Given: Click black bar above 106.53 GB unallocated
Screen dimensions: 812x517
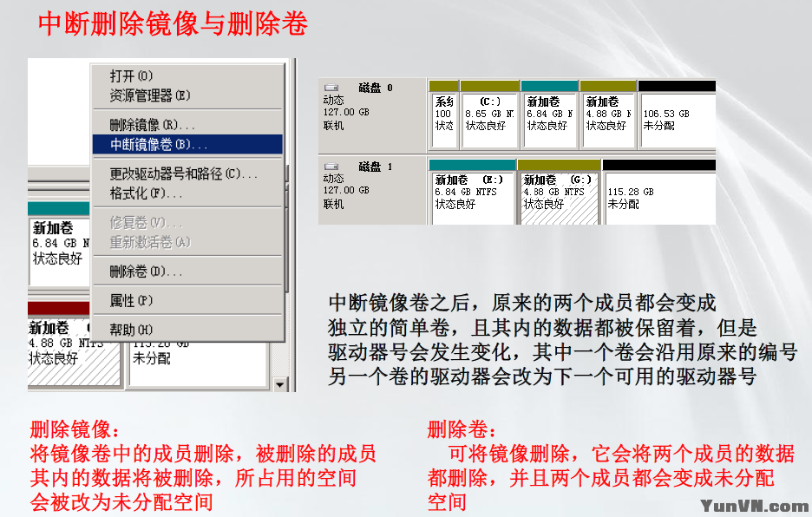Looking at the screenshot, I should (x=677, y=86).
